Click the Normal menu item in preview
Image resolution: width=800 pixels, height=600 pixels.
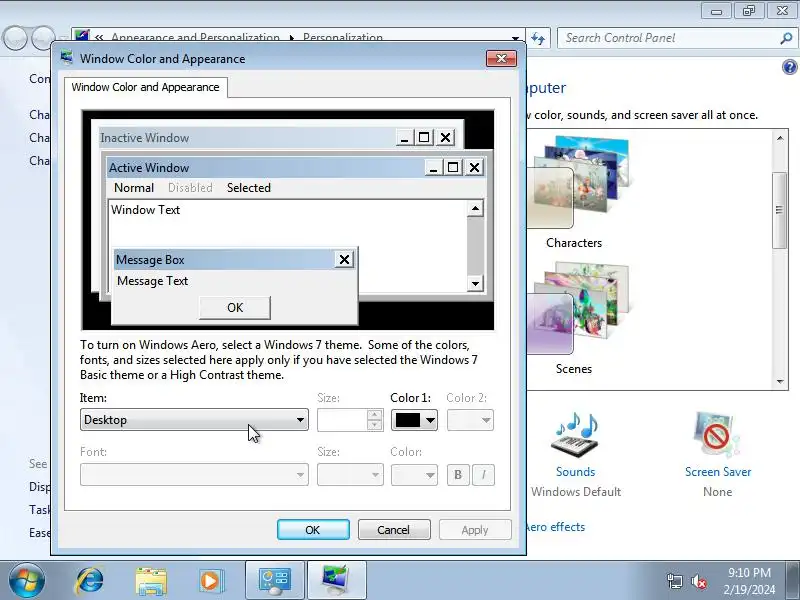[134, 188]
